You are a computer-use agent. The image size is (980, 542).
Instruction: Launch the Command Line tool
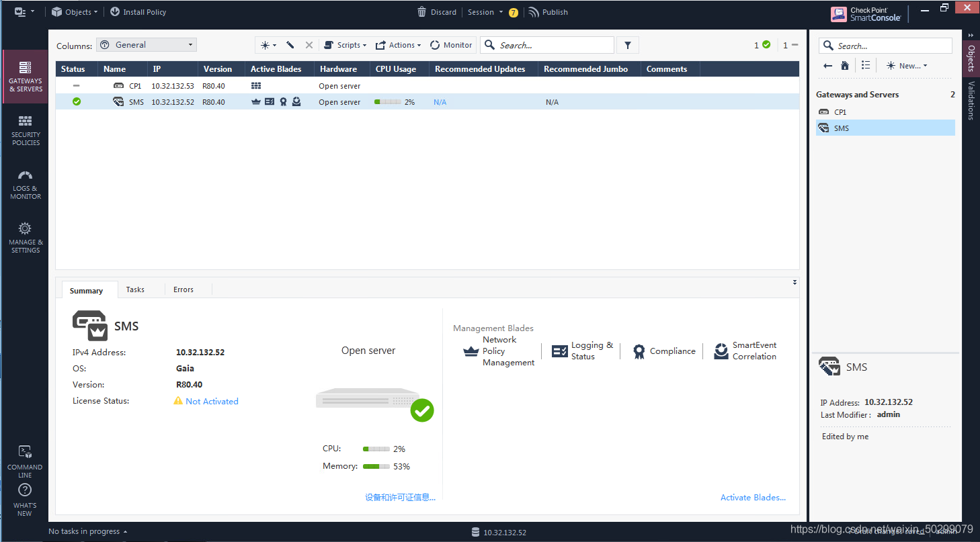pos(25,460)
